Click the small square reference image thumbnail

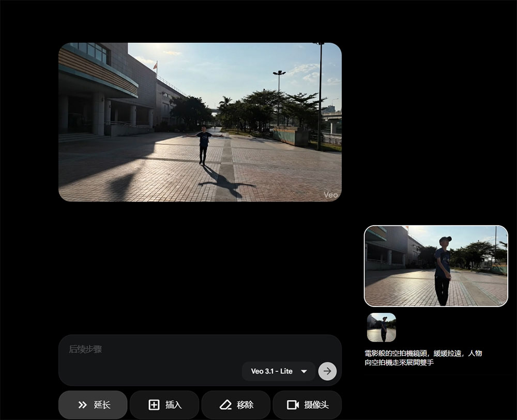pos(382,328)
